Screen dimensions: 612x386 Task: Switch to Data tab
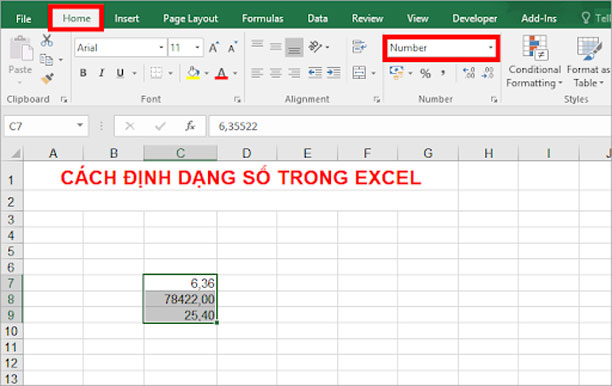(x=317, y=18)
